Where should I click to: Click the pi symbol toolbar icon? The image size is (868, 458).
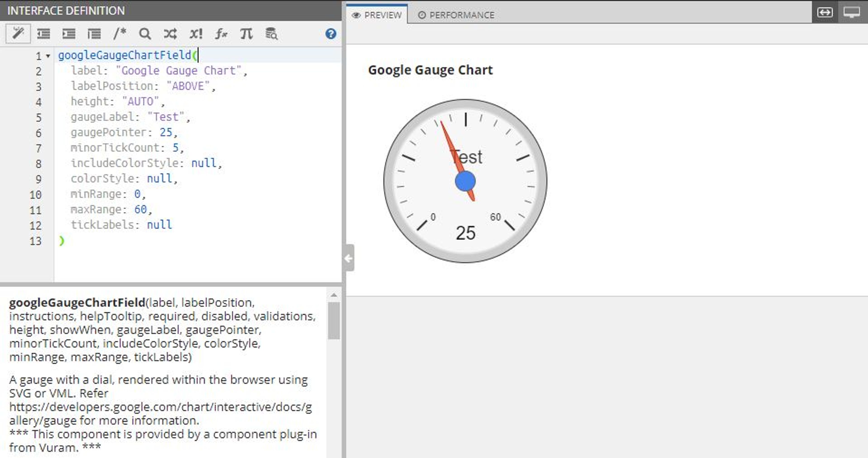coord(246,34)
